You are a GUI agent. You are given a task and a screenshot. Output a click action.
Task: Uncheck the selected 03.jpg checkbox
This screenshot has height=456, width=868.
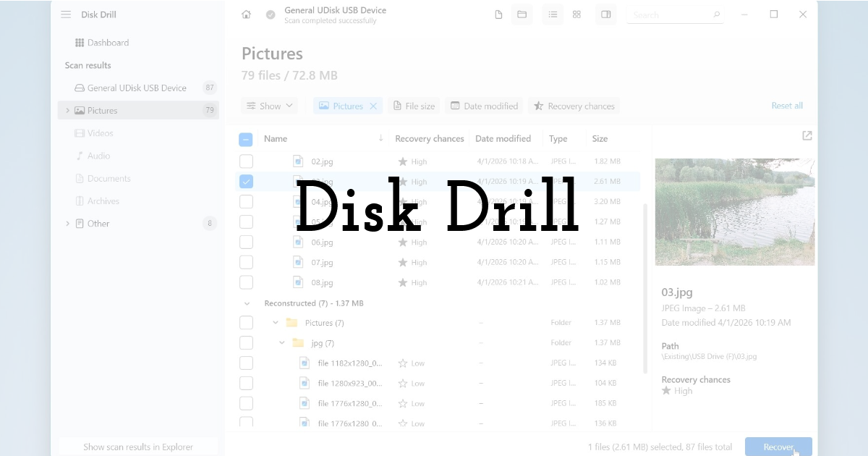(246, 181)
